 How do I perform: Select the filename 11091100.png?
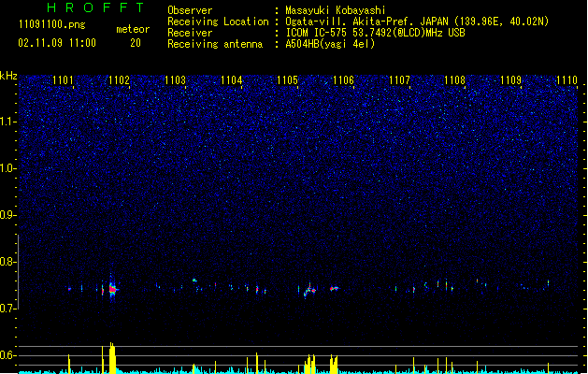52,24
